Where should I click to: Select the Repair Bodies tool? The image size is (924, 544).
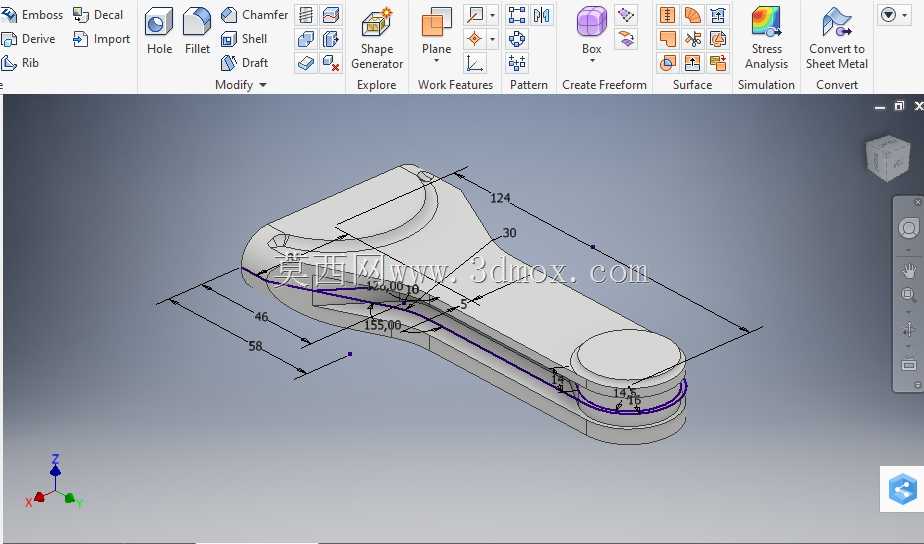[x=718, y=39]
